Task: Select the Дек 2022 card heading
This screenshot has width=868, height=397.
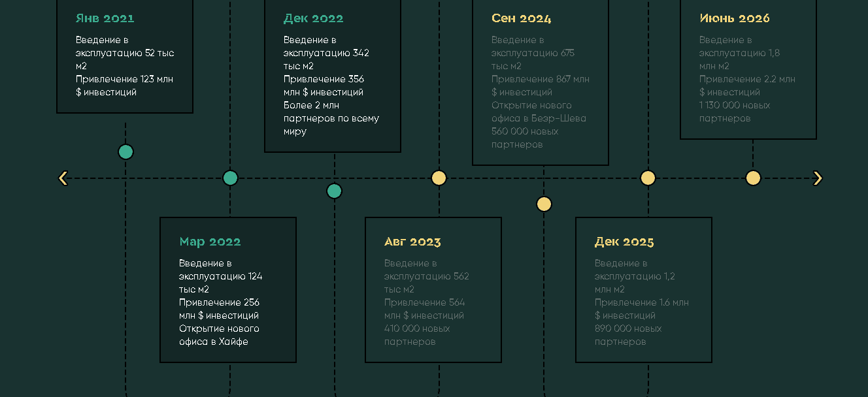Action: pos(313,18)
